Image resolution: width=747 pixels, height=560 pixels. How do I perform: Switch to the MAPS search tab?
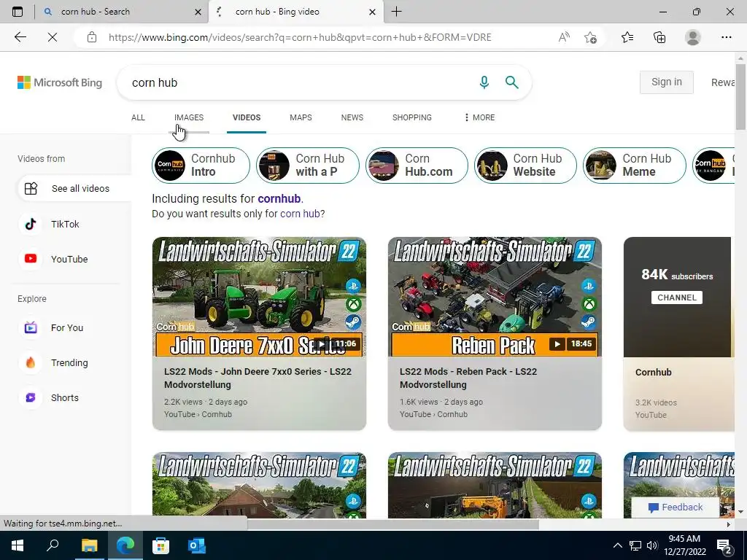coord(301,117)
